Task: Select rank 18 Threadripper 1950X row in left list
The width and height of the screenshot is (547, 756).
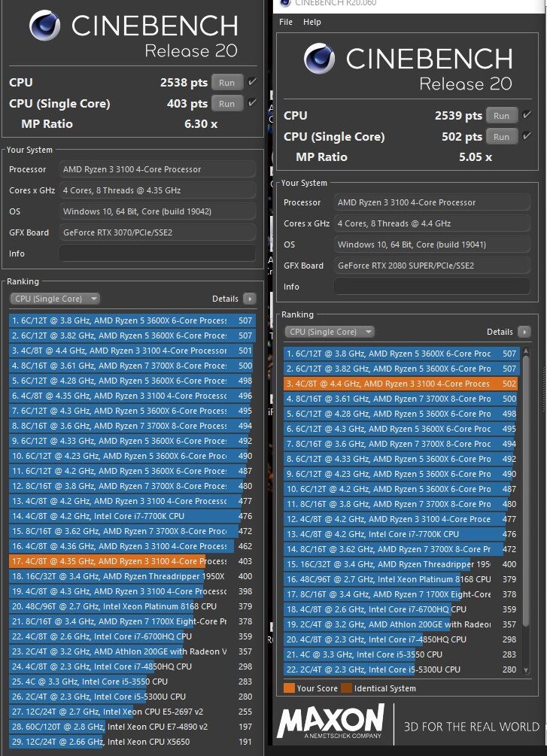Action: (x=132, y=576)
